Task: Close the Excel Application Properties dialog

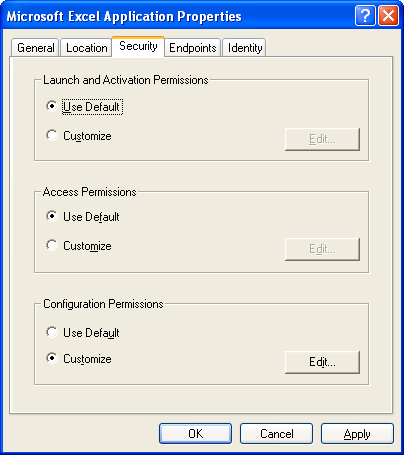Action: pos(389,15)
